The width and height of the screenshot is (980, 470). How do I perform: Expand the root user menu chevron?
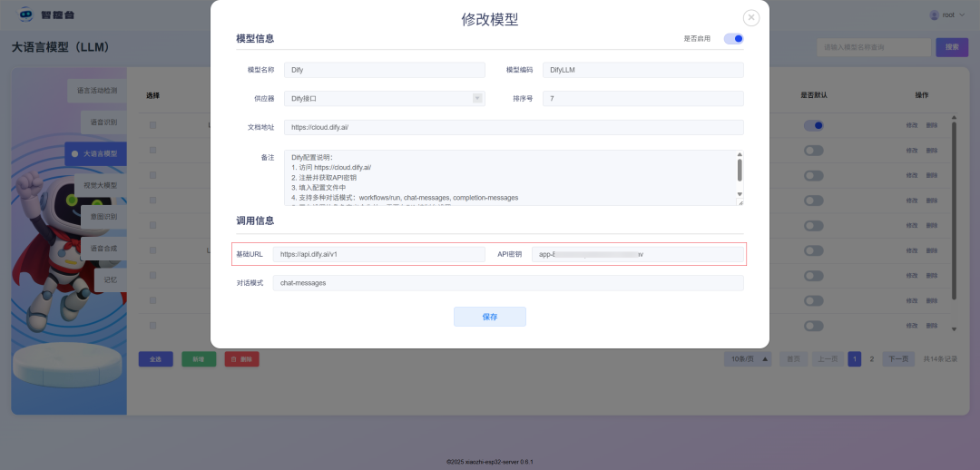pos(962,15)
